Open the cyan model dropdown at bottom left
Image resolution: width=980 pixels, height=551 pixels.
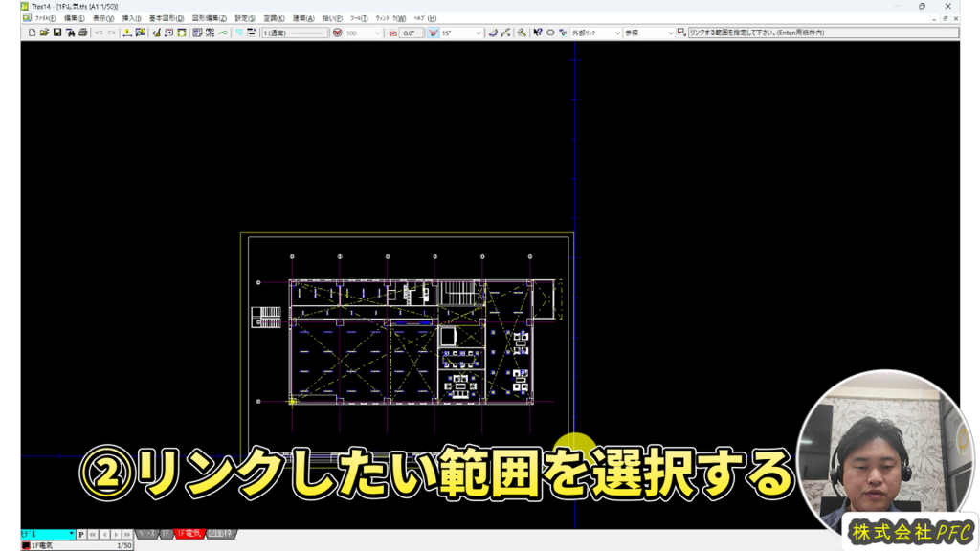pos(48,534)
